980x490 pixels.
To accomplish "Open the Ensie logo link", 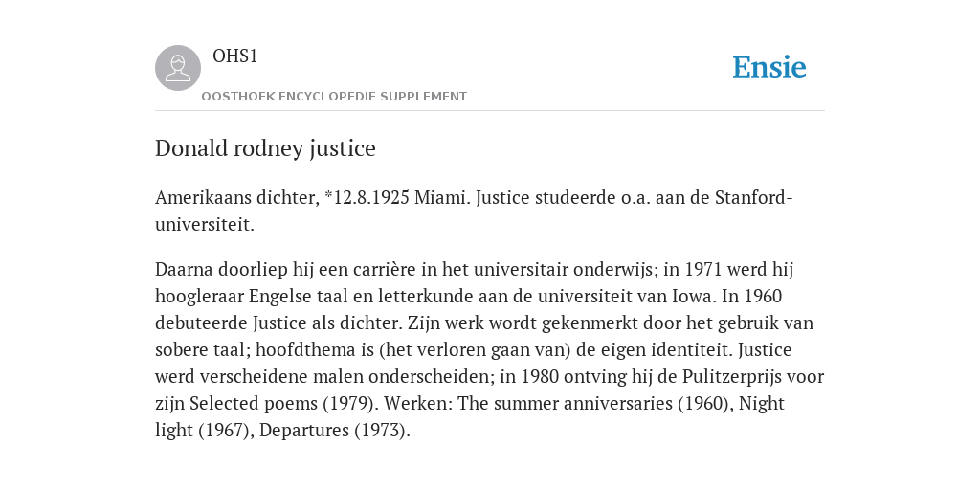I will [769, 67].
